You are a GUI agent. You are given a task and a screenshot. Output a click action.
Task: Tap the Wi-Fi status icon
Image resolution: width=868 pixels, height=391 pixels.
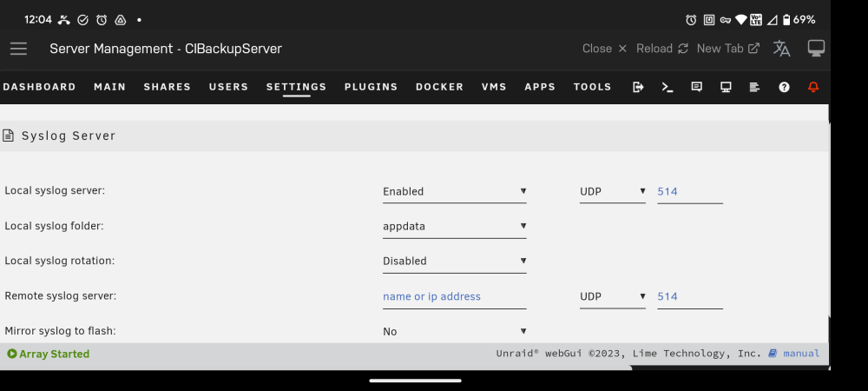tap(741, 20)
